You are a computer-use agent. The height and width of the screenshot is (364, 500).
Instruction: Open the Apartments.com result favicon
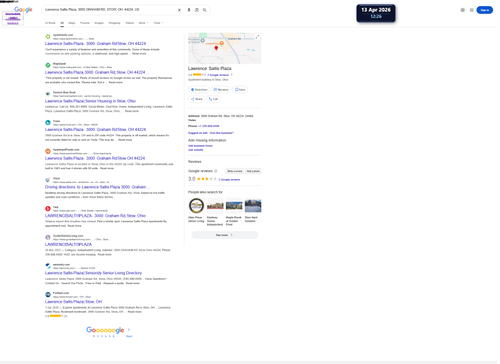coord(48,37)
